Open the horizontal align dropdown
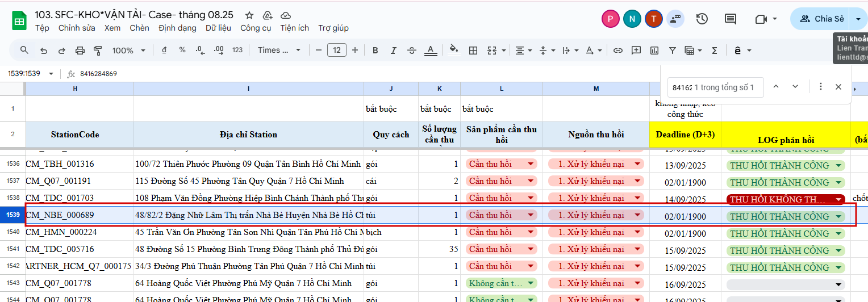Viewport: 868px width, 302px height. tap(523, 50)
